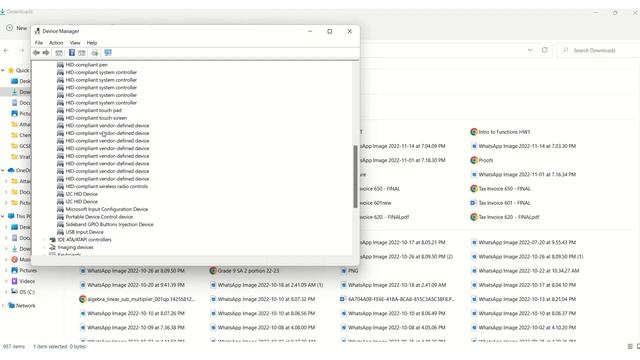640x360 pixels.
Task: Expand the OS (C:) drive chevron
Action: (6, 292)
